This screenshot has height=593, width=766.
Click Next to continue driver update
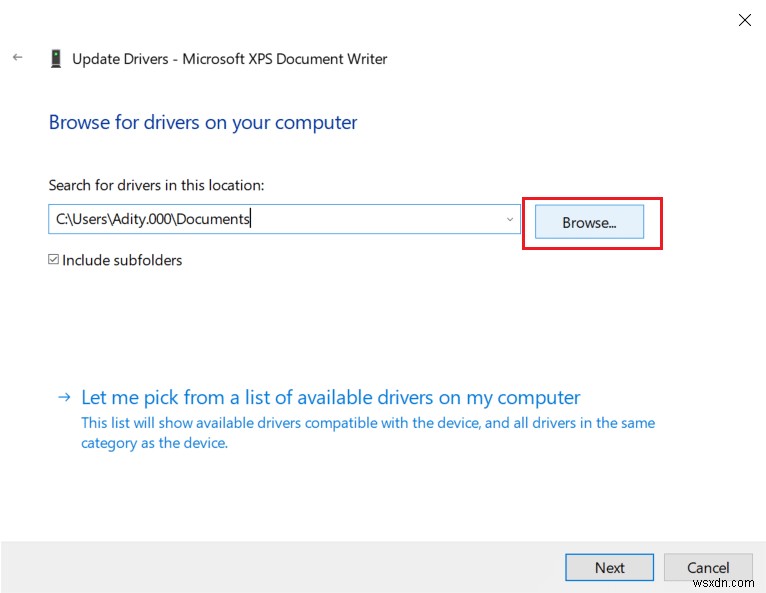(609, 567)
